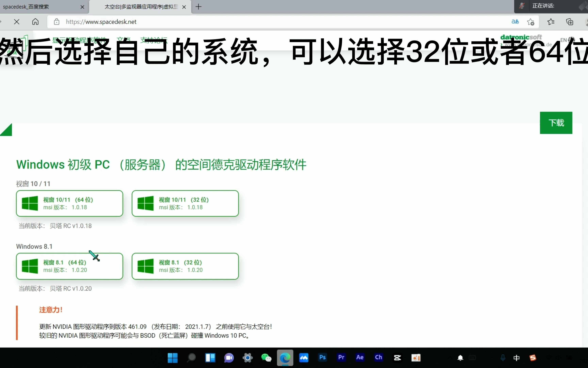
Task: Close the spacedesk_百度搜索 tab
Action: [82, 7]
